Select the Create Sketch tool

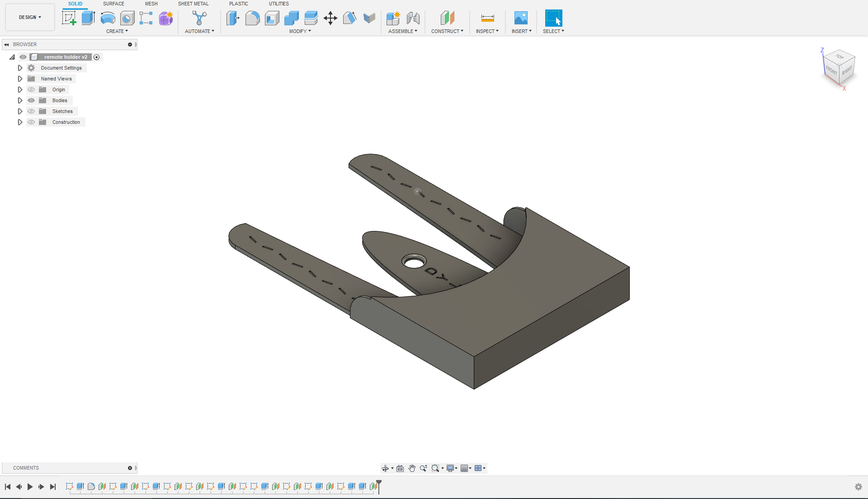pos(69,18)
